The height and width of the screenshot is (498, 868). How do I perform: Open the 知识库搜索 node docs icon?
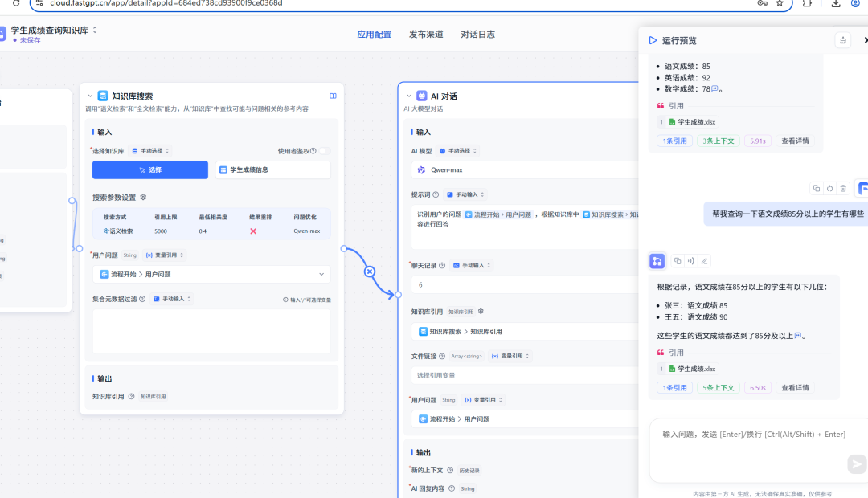pos(333,96)
